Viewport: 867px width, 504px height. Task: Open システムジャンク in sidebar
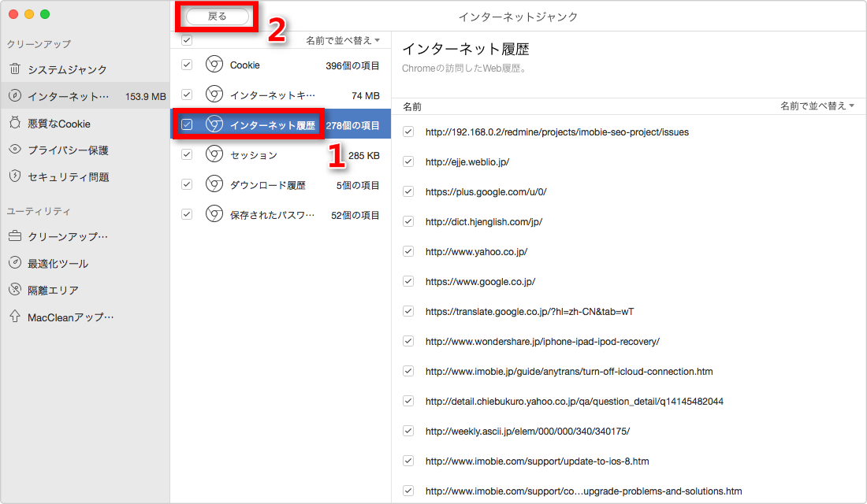(x=85, y=69)
